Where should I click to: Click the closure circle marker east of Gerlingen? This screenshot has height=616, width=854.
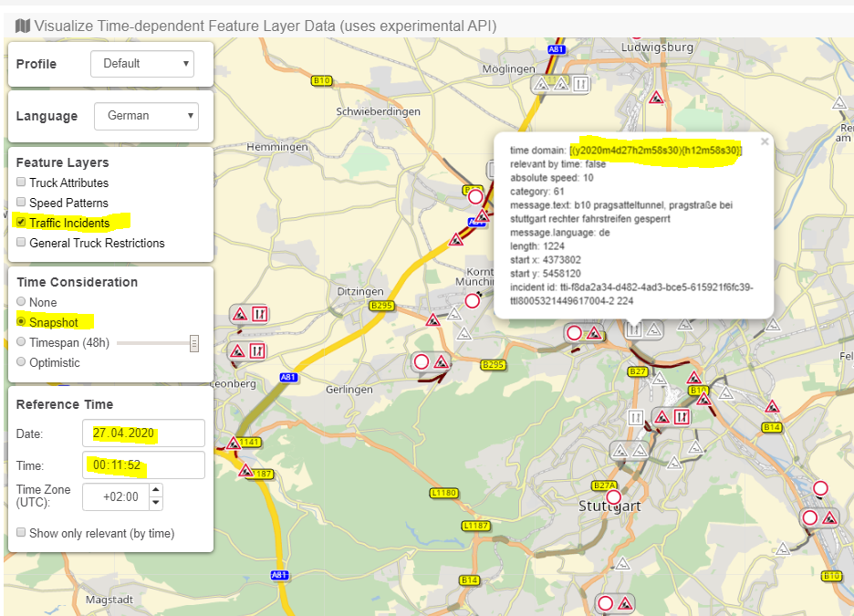point(422,361)
